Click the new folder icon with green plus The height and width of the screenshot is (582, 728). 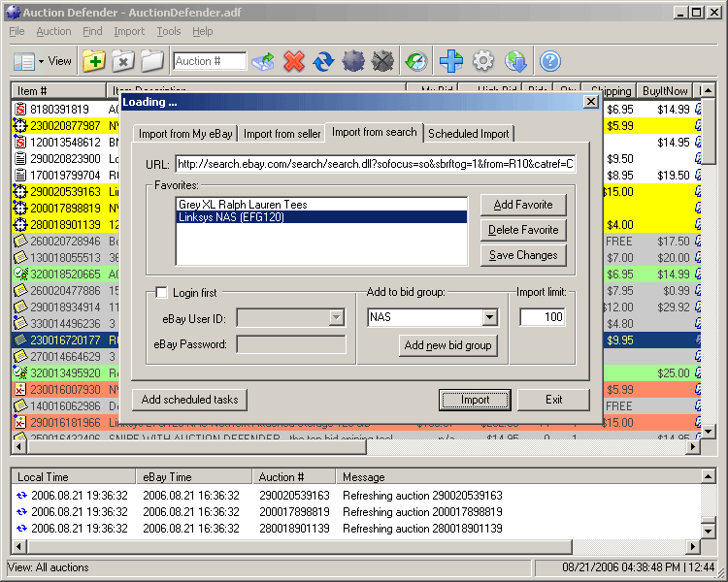point(93,61)
